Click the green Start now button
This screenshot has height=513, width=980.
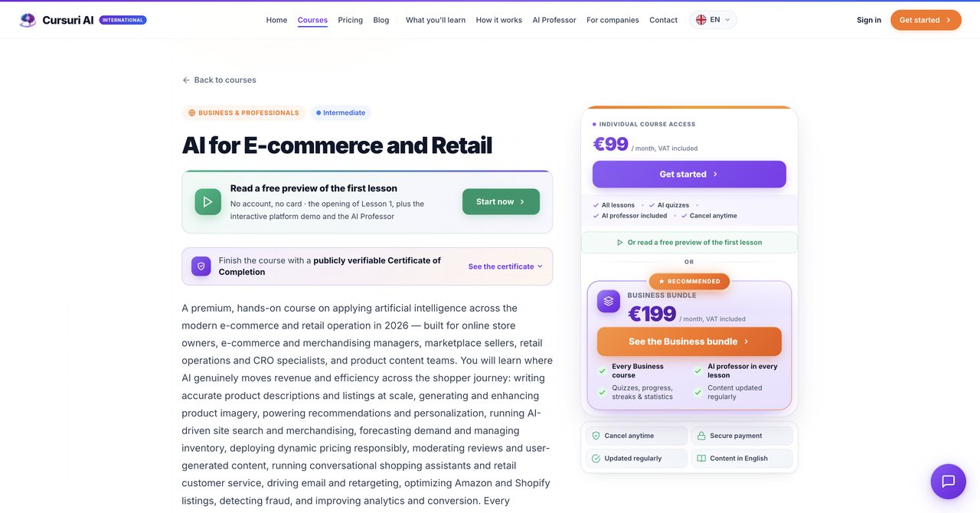pyautogui.click(x=501, y=201)
